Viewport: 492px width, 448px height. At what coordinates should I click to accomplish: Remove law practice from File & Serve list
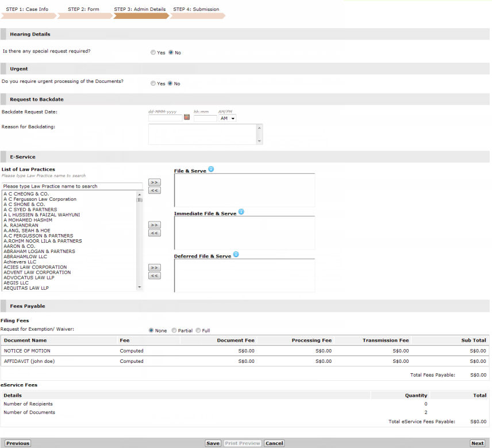pos(154,190)
